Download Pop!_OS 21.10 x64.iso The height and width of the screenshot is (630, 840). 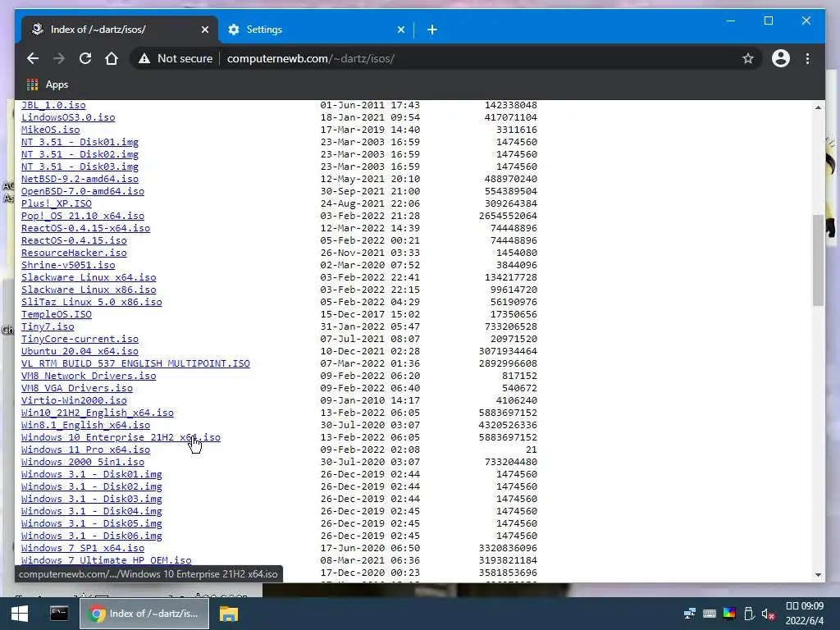pyautogui.click(x=83, y=216)
